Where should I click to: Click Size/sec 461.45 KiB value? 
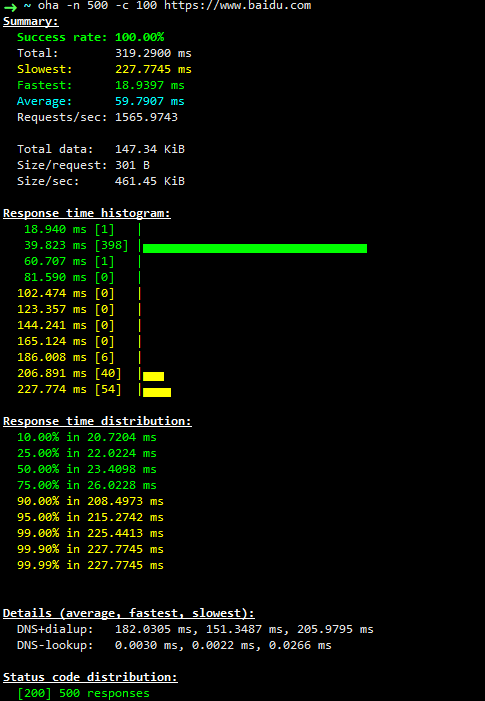click(150, 181)
